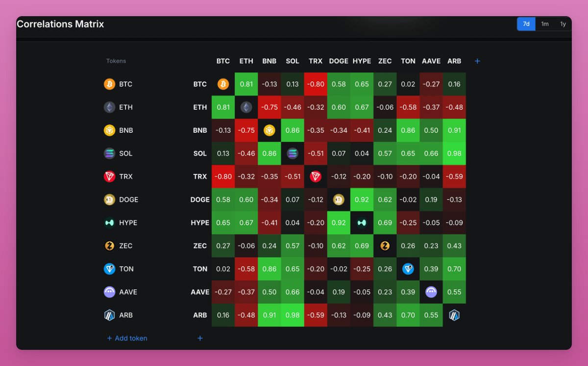Viewport: 588px width, 366px height.
Task: Click the -0.75 cell in ETH row
Action: (269, 107)
